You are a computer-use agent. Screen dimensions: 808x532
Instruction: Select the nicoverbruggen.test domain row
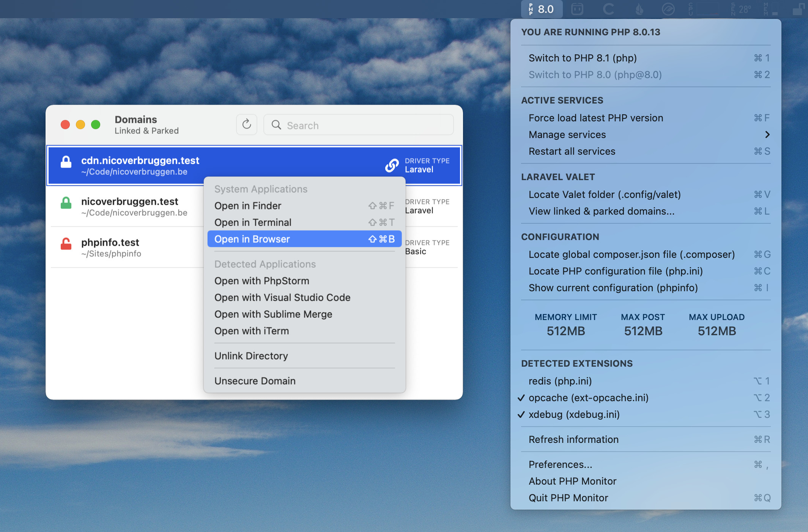tap(254, 206)
